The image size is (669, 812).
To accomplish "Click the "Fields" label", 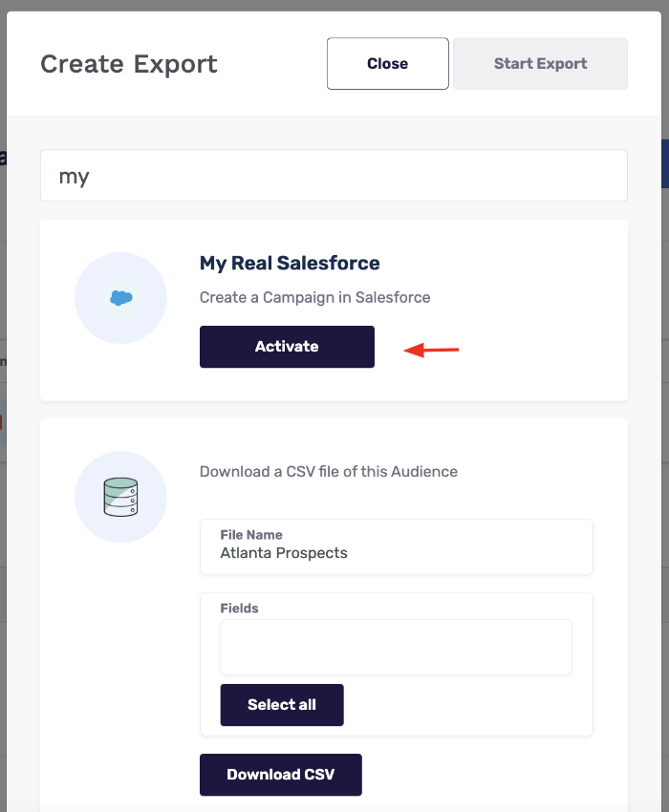I will click(x=239, y=608).
